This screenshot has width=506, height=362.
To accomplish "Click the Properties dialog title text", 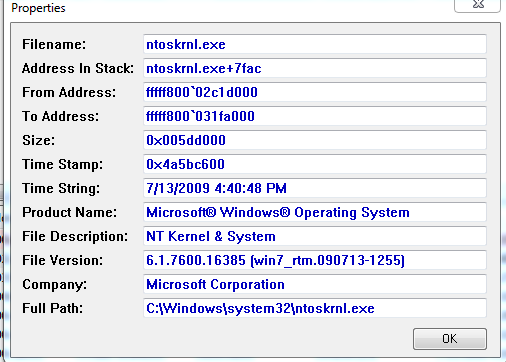I will coord(38,8).
